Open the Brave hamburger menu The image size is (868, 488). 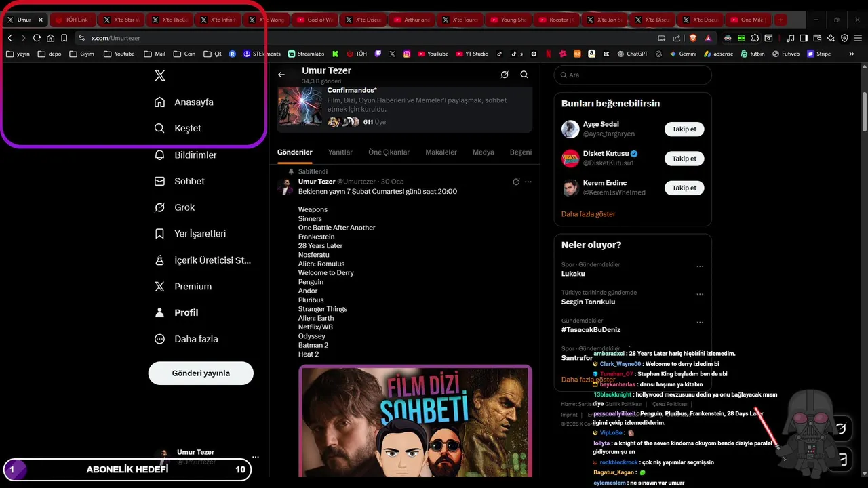858,38
